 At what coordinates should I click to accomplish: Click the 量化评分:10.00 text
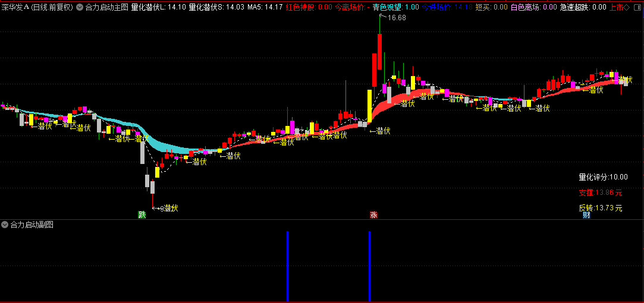click(x=604, y=177)
